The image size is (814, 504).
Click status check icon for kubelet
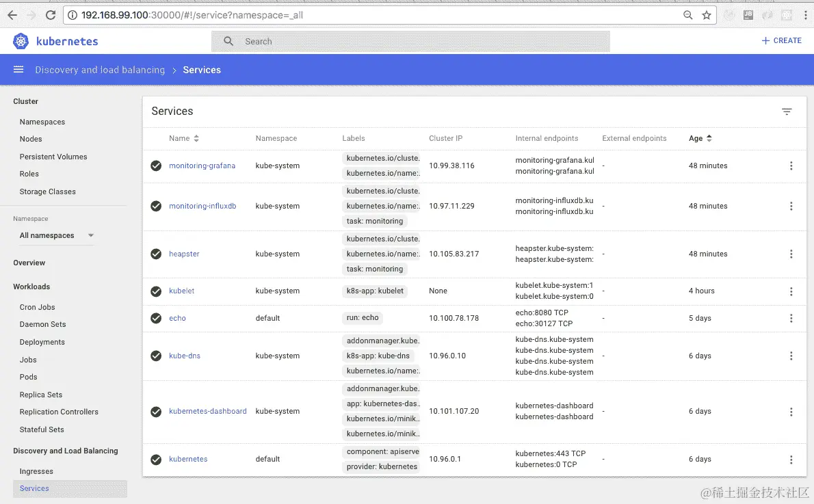click(x=156, y=291)
